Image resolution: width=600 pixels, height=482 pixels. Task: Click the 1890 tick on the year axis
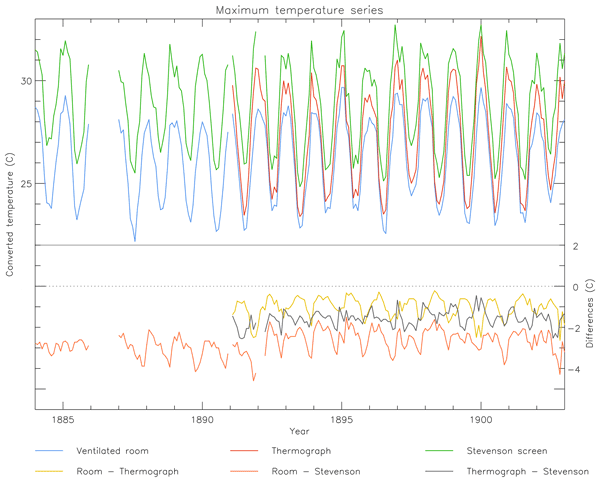tap(202, 419)
